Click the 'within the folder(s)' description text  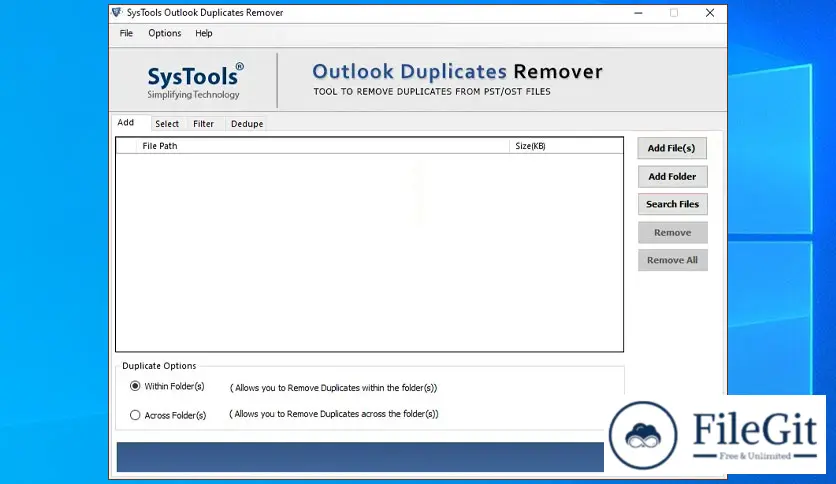[333, 388]
